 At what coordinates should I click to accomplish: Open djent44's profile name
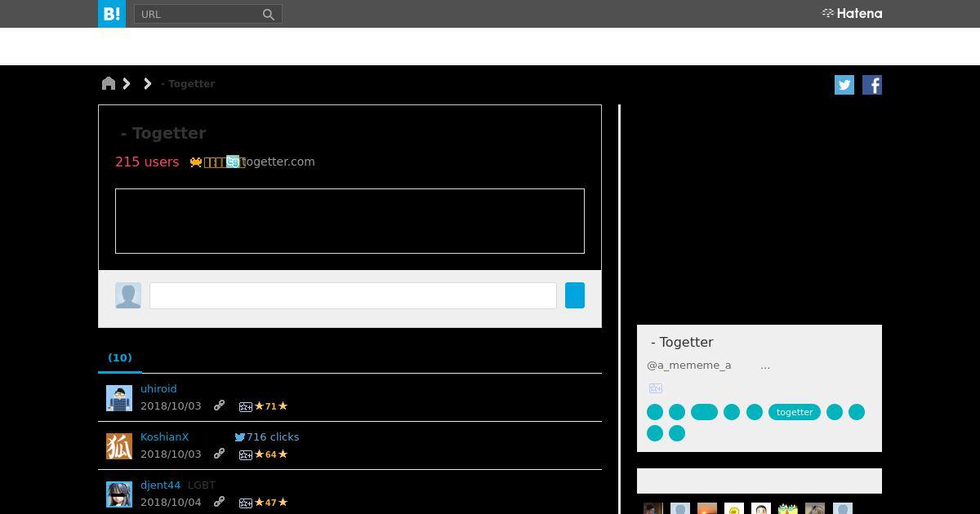(x=161, y=485)
